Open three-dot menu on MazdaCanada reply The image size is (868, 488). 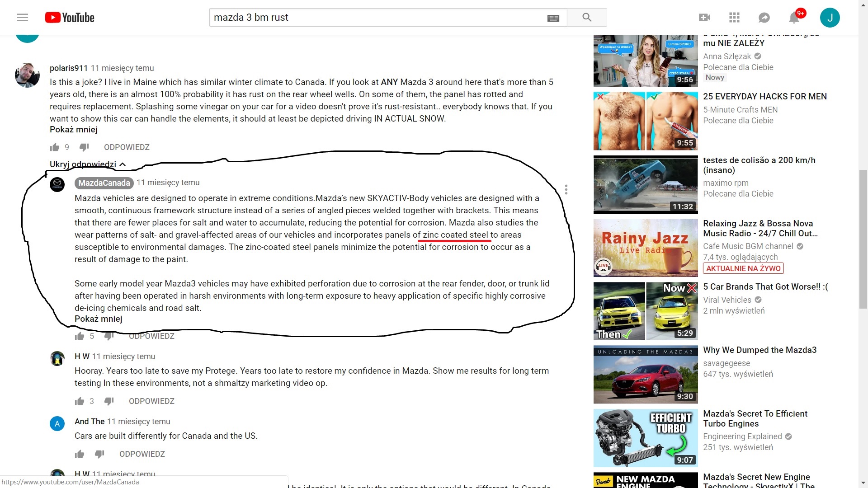tap(566, 190)
